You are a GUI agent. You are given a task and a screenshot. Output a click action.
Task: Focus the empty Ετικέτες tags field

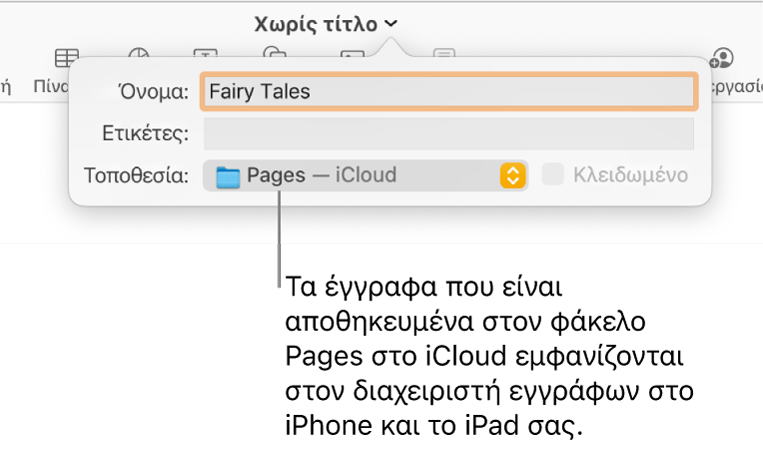click(448, 134)
